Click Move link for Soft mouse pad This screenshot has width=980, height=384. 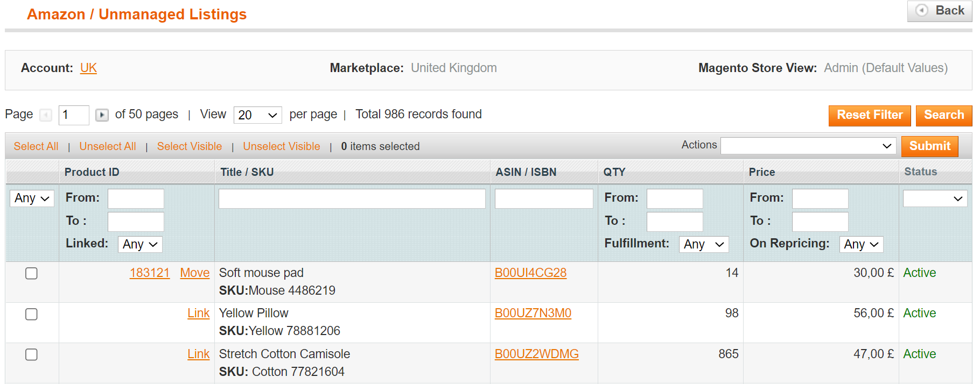(195, 273)
